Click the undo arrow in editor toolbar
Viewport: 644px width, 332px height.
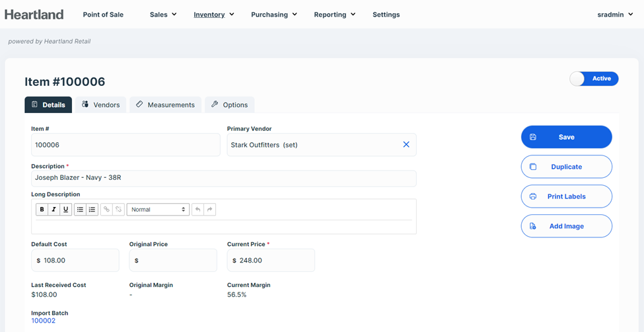[x=197, y=210]
